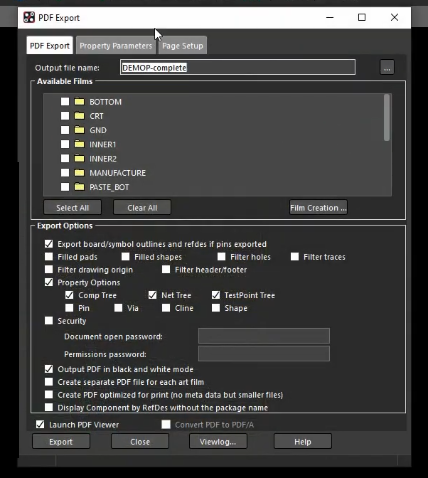
Task: Click the INNER1 film folder icon
Action: click(79, 144)
